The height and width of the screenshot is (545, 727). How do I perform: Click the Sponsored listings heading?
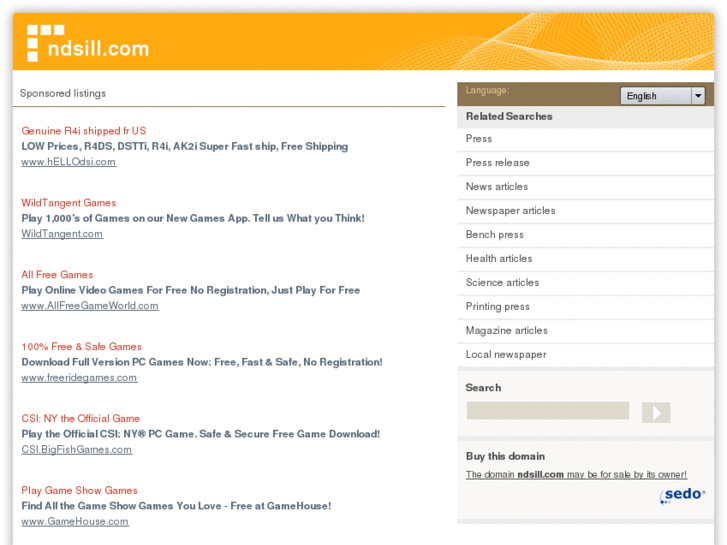tap(63, 93)
